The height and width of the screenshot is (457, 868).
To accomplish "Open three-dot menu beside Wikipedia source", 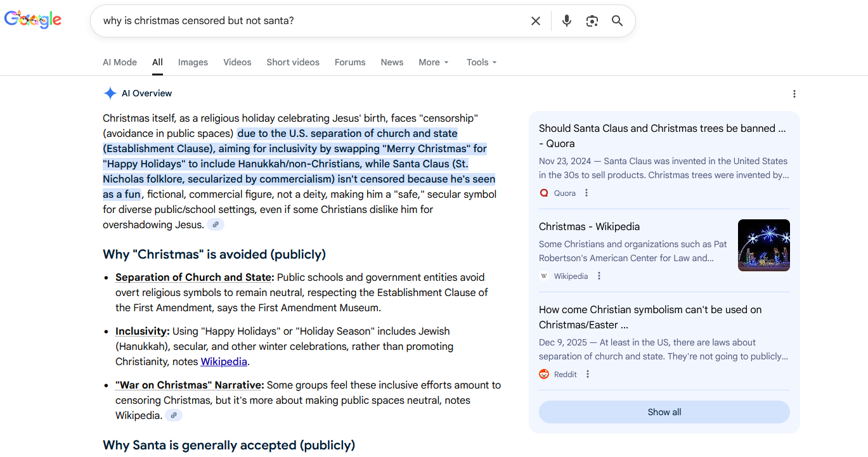I will (x=599, y=276).
